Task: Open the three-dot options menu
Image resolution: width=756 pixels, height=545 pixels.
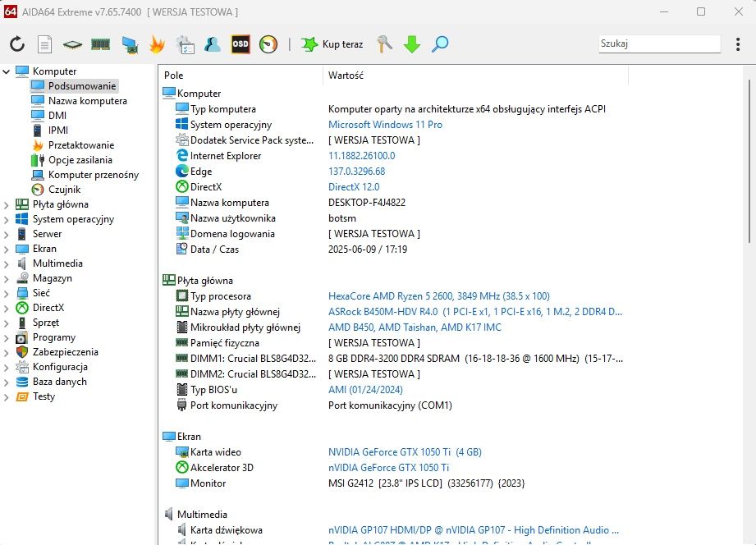Action: click(738, 44)
